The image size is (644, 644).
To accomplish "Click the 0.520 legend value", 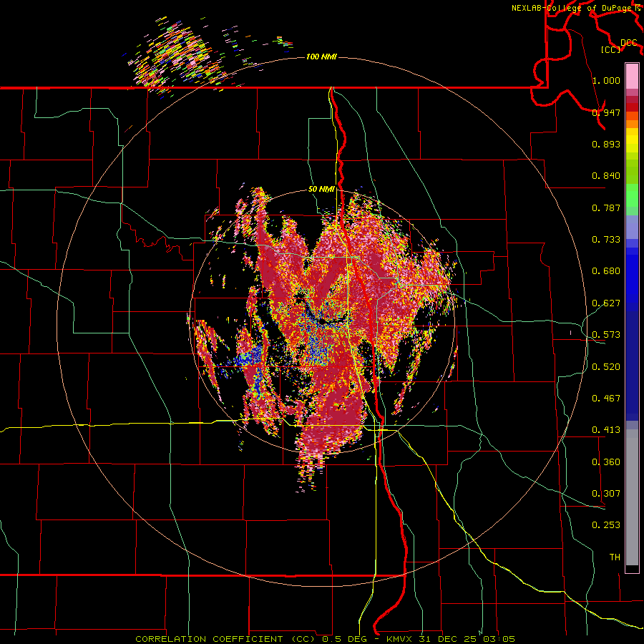I will [606, 366].
